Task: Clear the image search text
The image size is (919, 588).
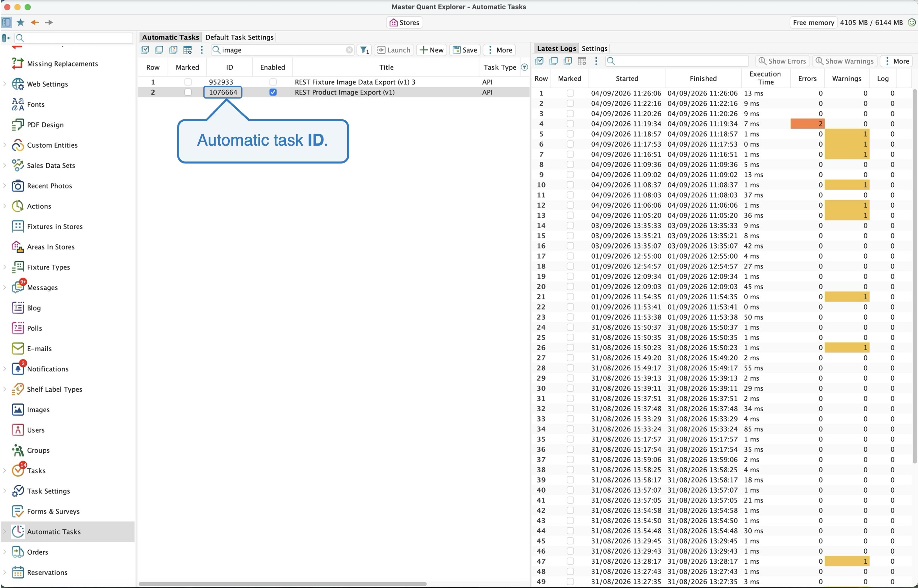Action: coord(349,50)
